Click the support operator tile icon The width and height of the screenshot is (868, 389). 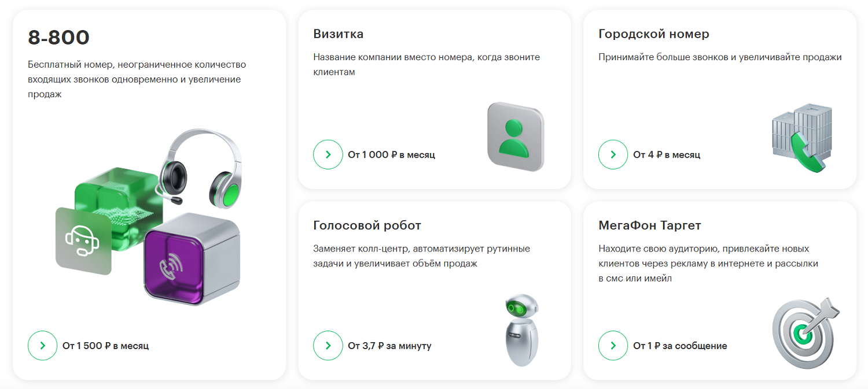[83, 241]
